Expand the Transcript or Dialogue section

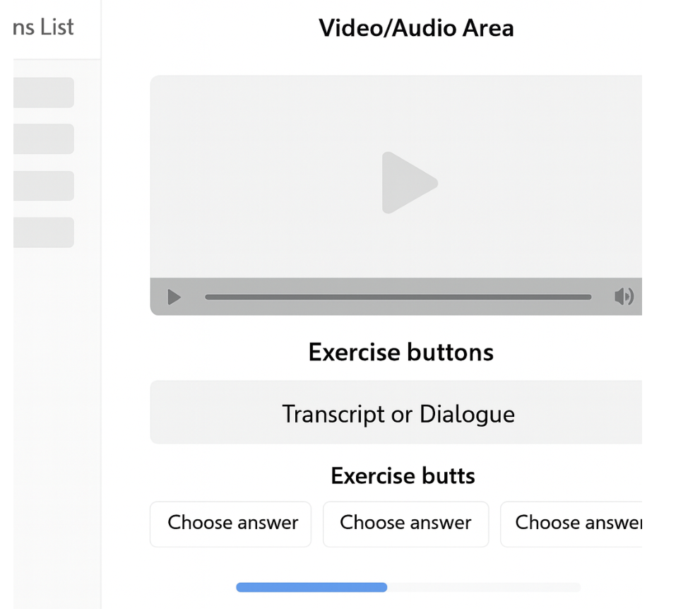click(x=398, y=414)
